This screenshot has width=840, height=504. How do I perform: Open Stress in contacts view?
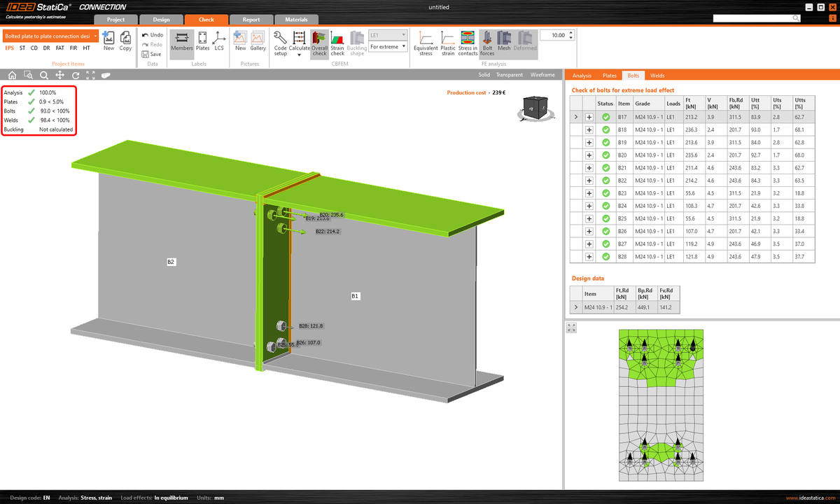click(x=467, y=43)
